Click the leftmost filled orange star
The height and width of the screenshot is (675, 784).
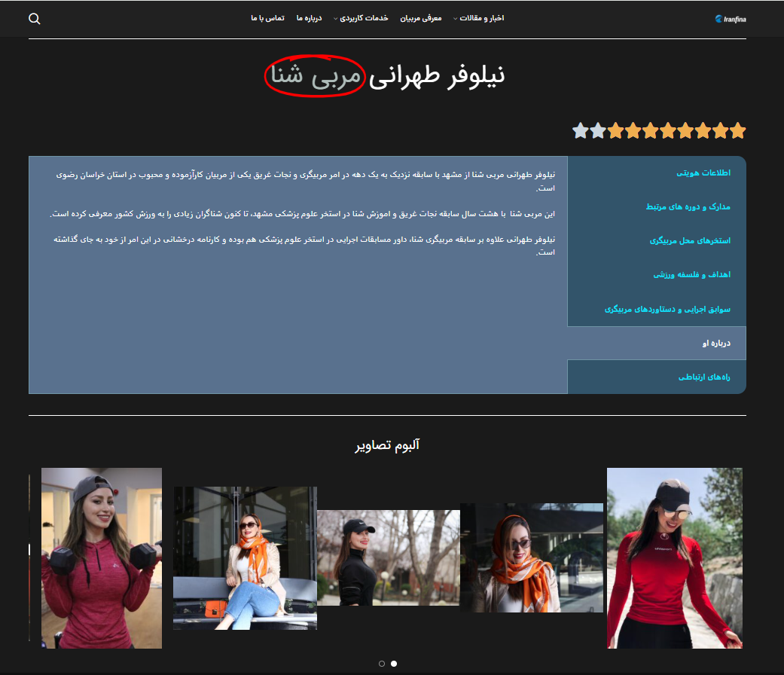[x=615, y=131]
